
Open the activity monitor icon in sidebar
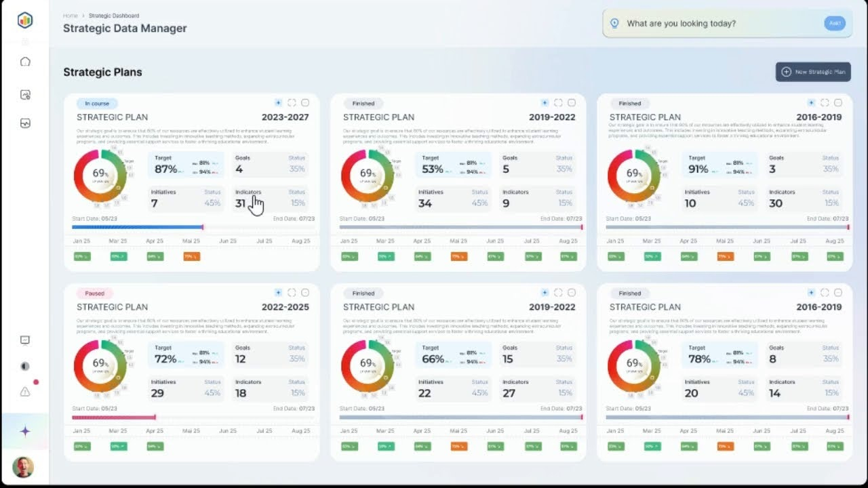point(25,124)
